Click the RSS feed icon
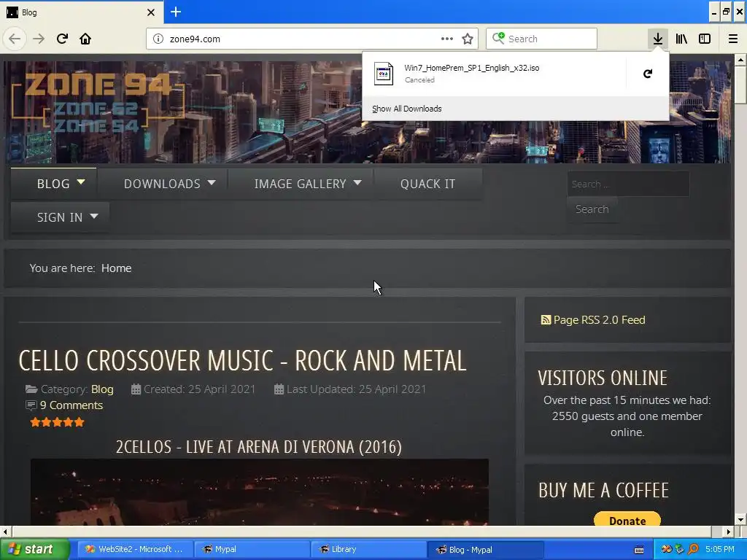 coord(546,320)
